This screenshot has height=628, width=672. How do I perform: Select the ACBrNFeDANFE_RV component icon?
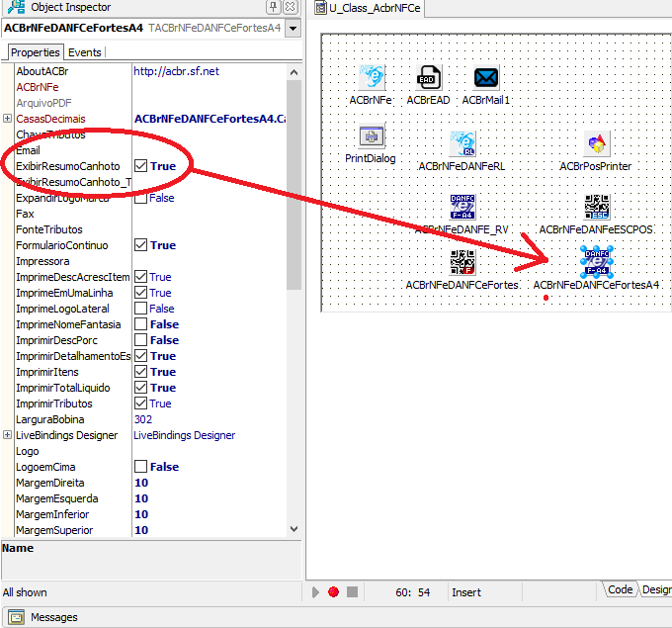pos(462,207)
